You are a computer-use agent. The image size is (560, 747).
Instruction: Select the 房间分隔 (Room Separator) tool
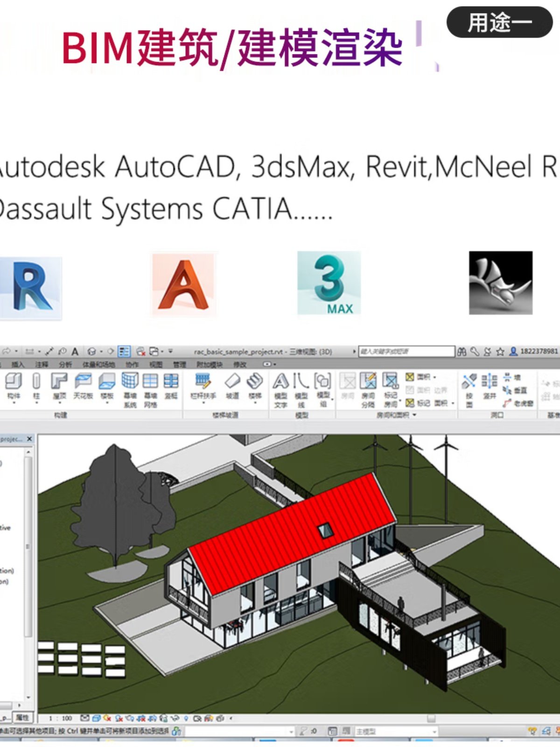368,390
